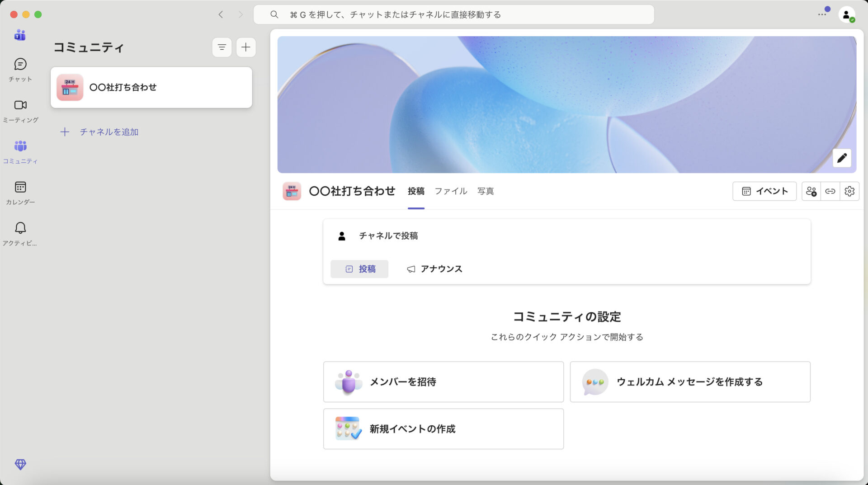Viewport: 868px width, 485px height.
Task: Open the more options menu at top right
Action: pyautogui.click(x=822, y=14)
